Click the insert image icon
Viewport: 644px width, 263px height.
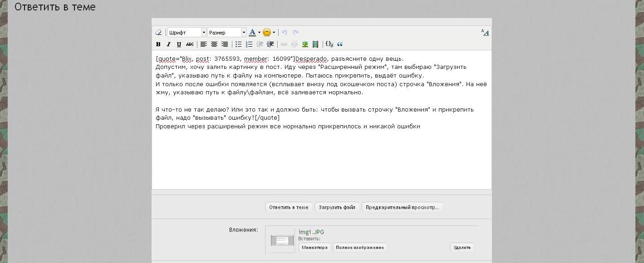[x=305, y=44]
